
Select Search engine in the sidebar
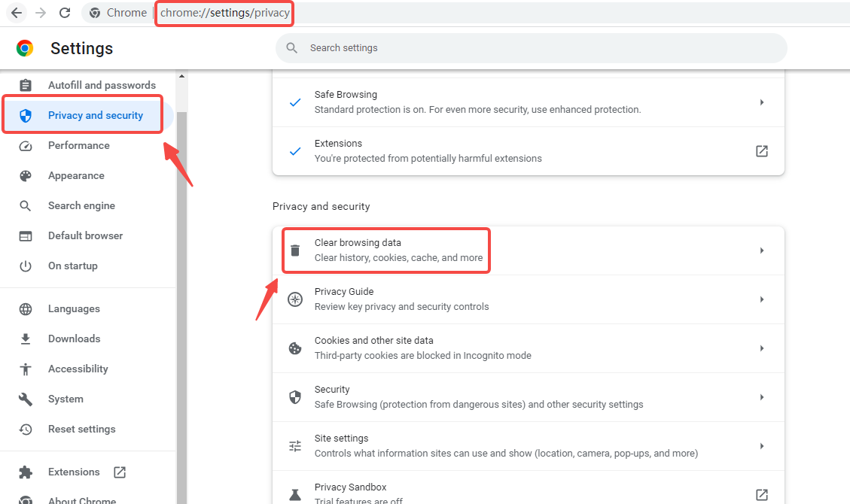(81, 205)
